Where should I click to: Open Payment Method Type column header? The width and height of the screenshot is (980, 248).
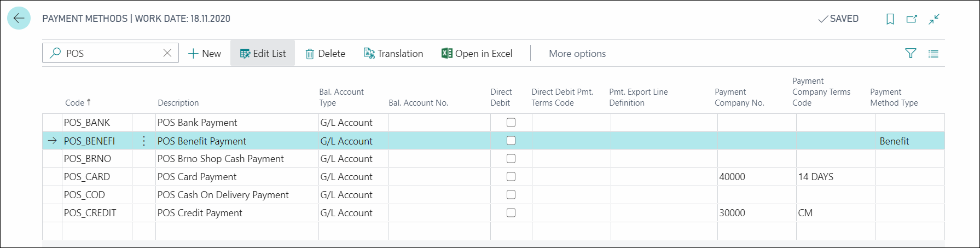[894, 97]
